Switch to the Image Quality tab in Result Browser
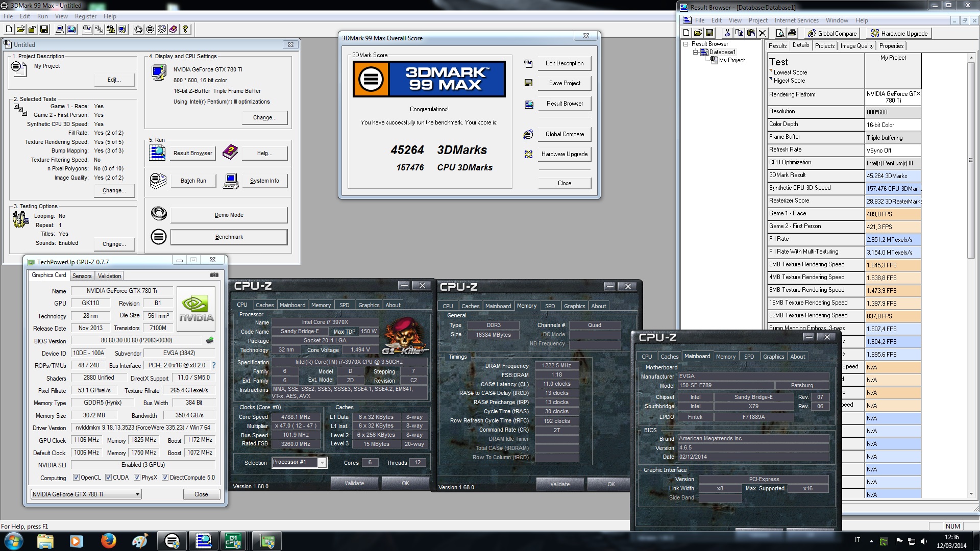Viewport: 980px width, 551px height. [x=857, y=46]
